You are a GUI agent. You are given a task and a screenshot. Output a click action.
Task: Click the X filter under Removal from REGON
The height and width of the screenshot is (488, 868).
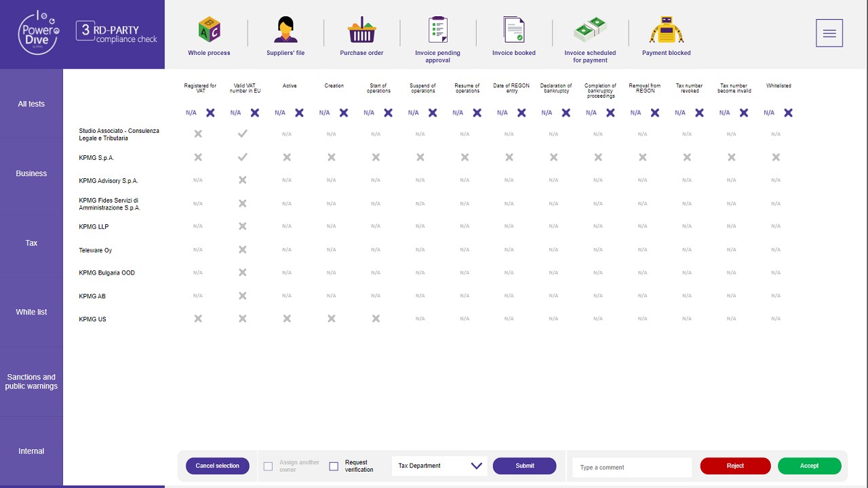pos(655,113)
